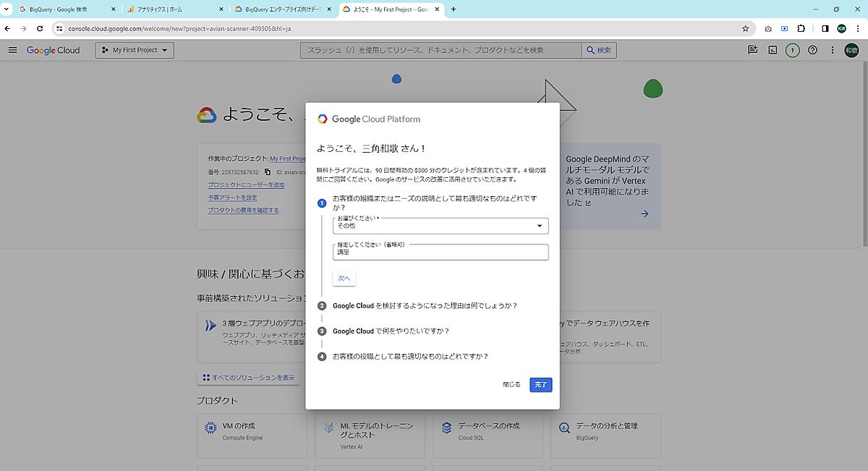Click the notifications badge showing 1
The image size is (868, 471).
pos(793,50)
